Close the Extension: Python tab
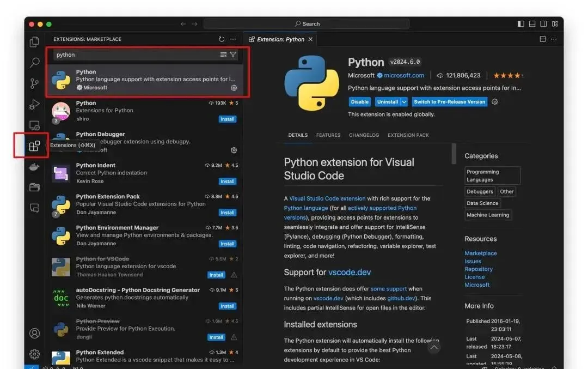Image resolution: width=588 pixels, height=369 pixels. pos(310,39)
